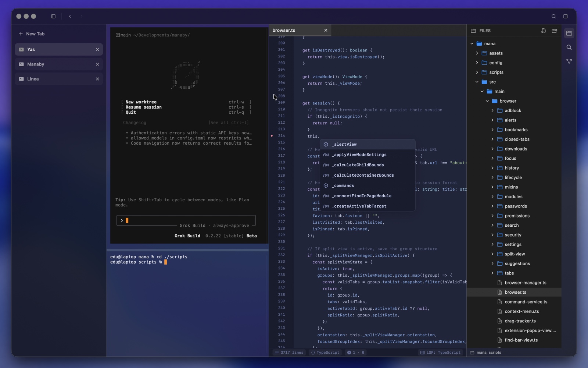Go forward with the right arrow
Image resolution: width=588 pixels, height=368 pixels.
[82, 16]
